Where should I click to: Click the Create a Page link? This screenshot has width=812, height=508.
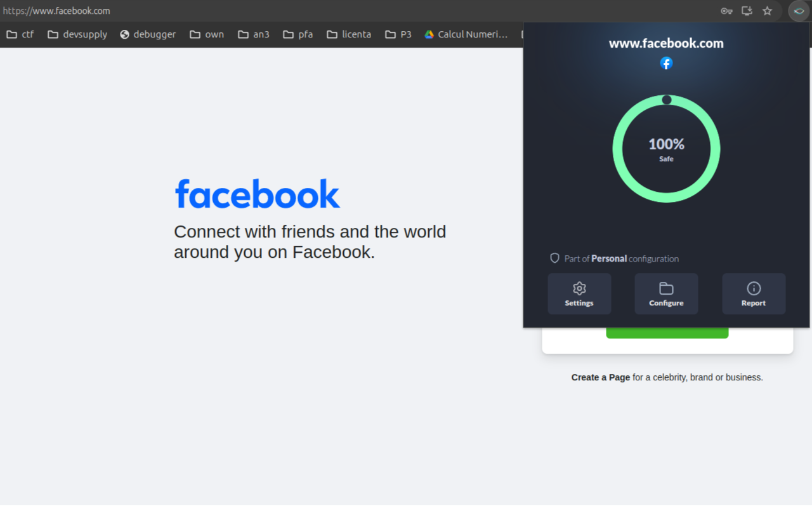(x=600, y=377)
